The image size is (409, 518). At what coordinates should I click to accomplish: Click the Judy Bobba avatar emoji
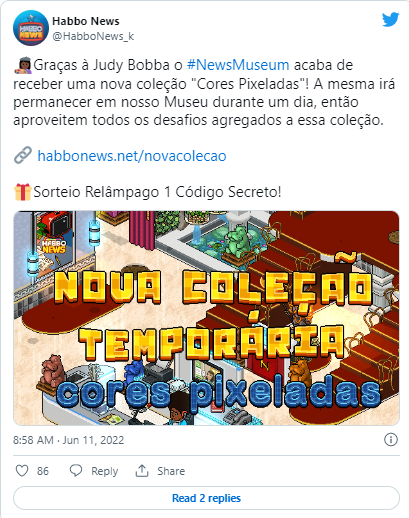(x=23, y=65)
